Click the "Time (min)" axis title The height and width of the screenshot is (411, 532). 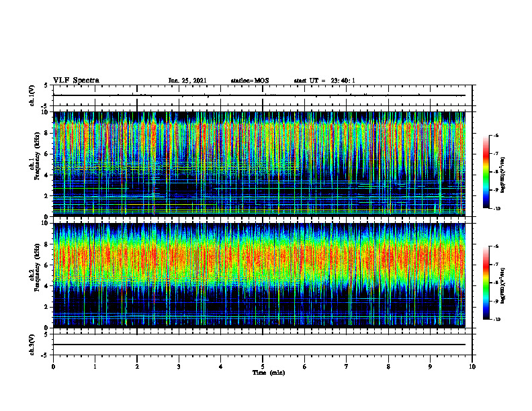(x=269, y=373)
